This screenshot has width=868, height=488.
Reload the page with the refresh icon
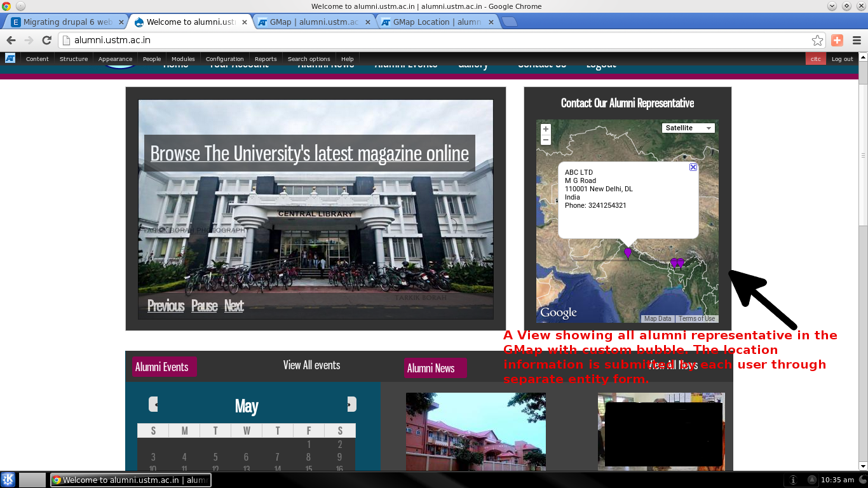point(46,40)
